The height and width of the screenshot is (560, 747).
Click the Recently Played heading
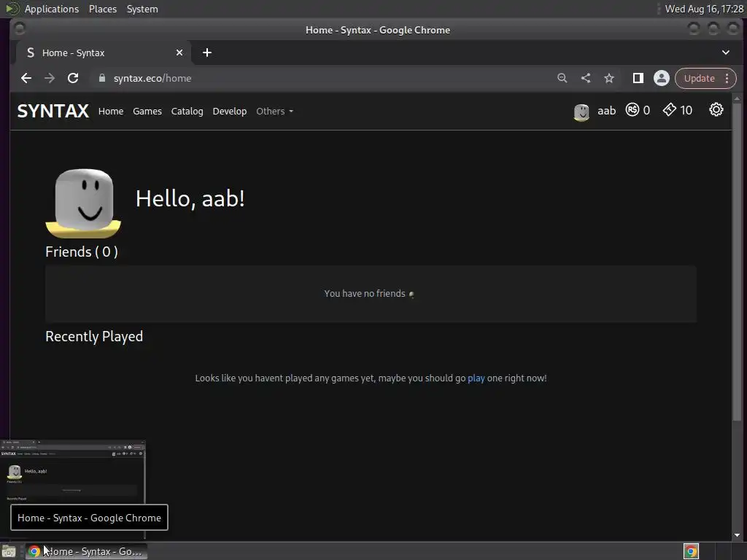click(94, 336)
